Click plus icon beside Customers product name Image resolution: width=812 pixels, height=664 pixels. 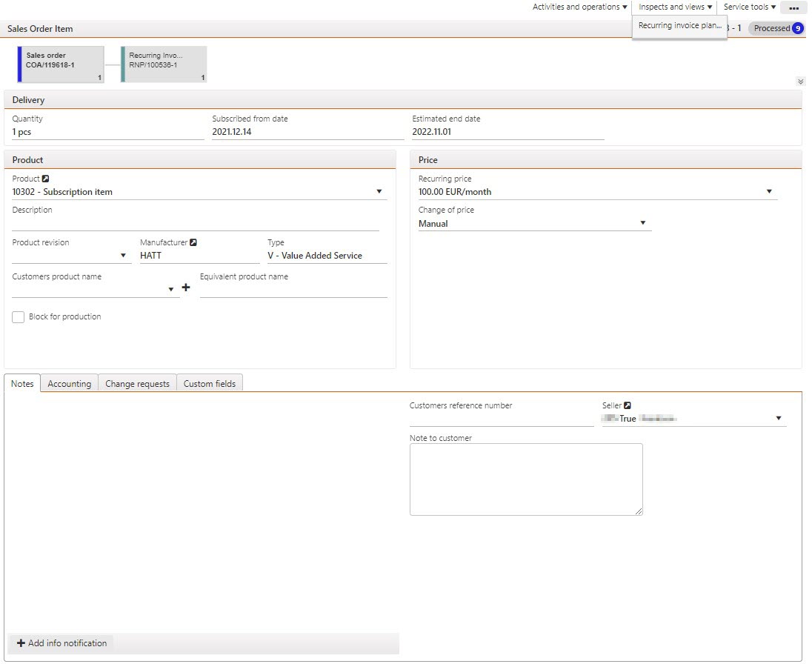tap(186, 288)
